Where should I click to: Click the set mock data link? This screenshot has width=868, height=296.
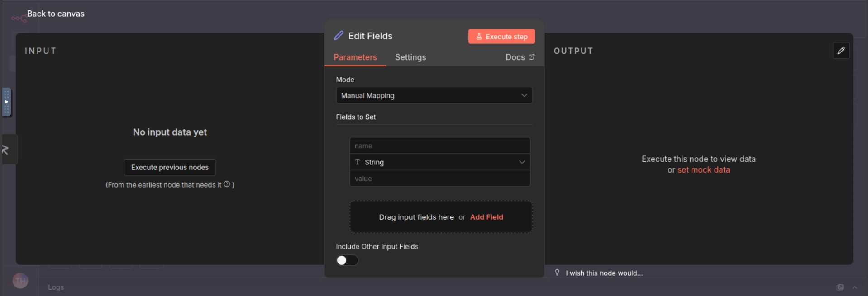coord(704,170)
